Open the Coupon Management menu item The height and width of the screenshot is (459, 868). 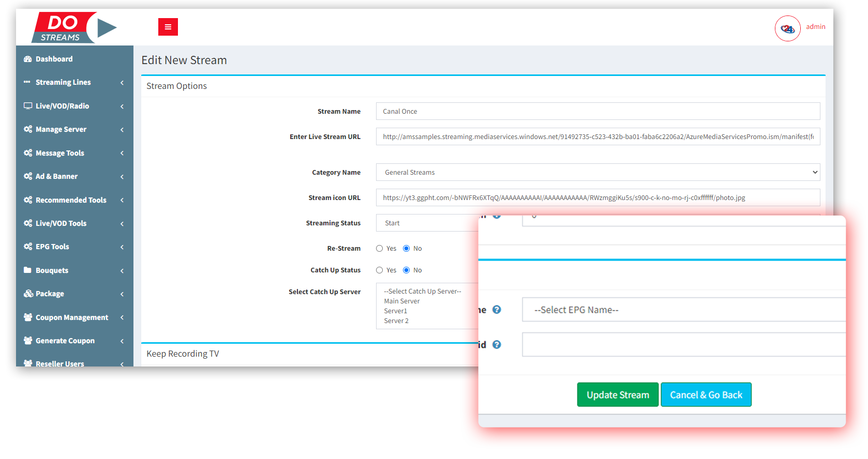71,317
